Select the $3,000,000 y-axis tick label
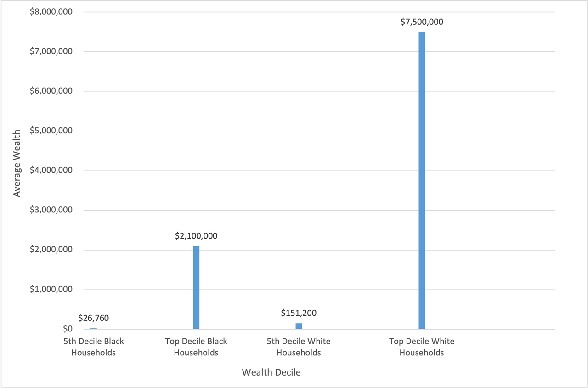 click(51, 210)
